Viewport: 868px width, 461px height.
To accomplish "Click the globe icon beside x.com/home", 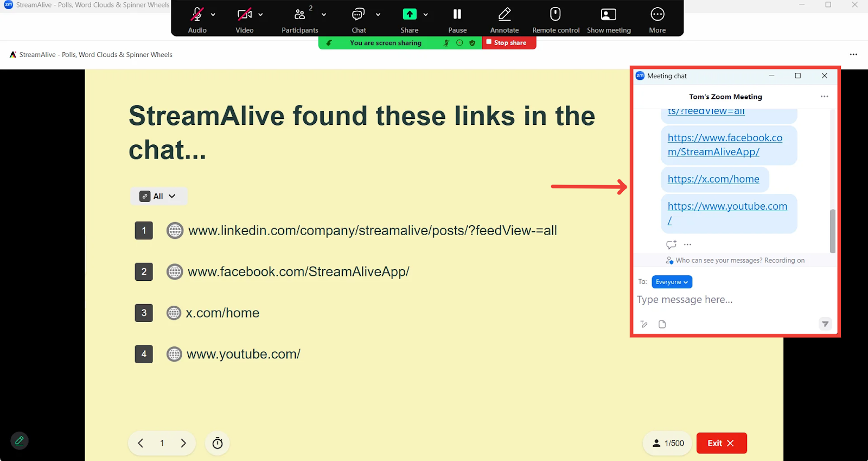I will click(x=174, y=313).
